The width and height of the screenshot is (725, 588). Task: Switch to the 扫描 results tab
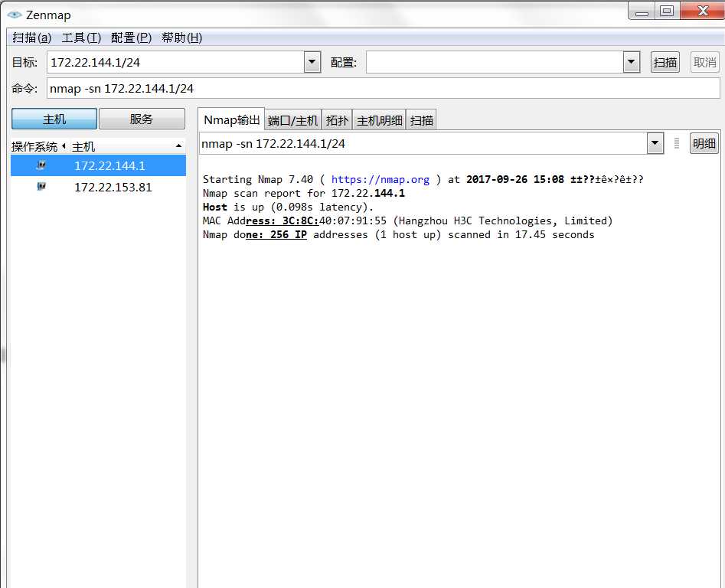422,120
